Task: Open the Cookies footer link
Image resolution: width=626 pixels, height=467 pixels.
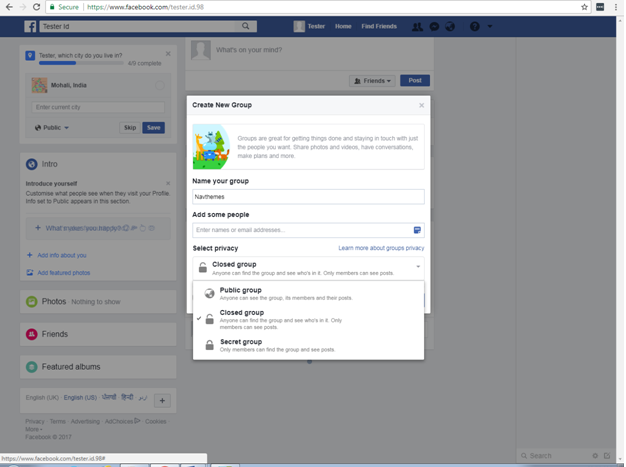Action: click(155, 421)
